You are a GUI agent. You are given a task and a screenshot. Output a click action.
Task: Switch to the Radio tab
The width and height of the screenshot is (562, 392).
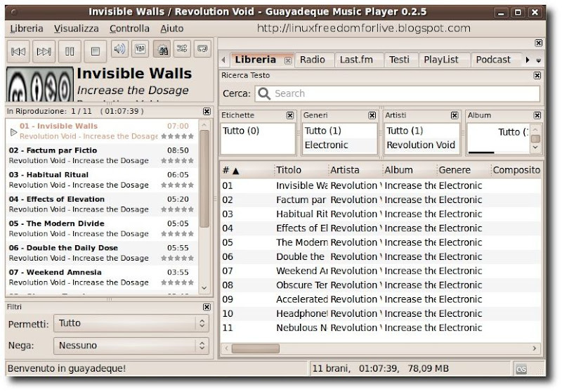coord(312,60)
